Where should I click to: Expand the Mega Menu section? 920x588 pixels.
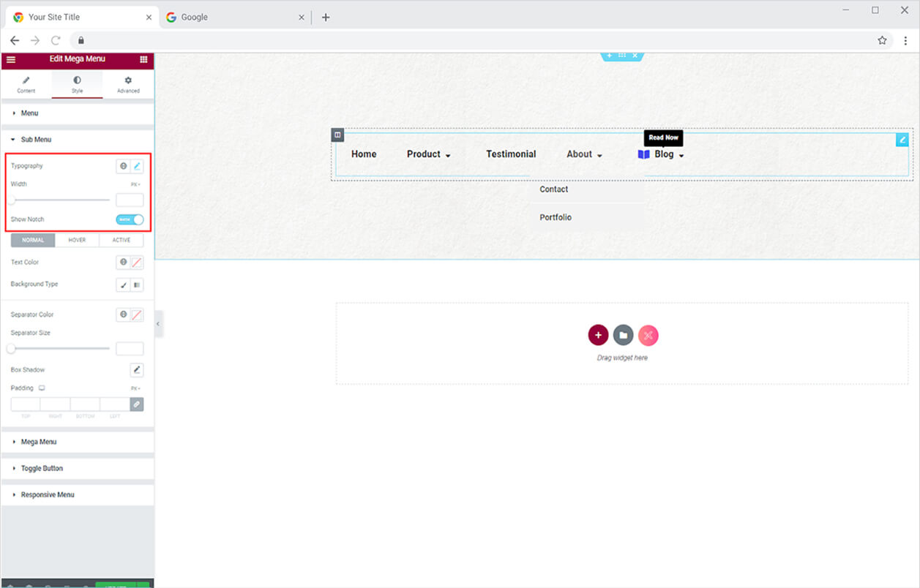click(x=39, y=442)
